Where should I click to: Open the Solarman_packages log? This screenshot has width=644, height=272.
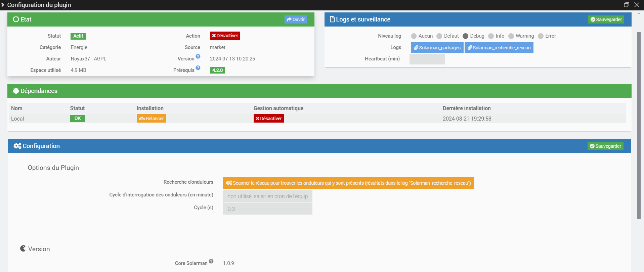coord(437,48)
